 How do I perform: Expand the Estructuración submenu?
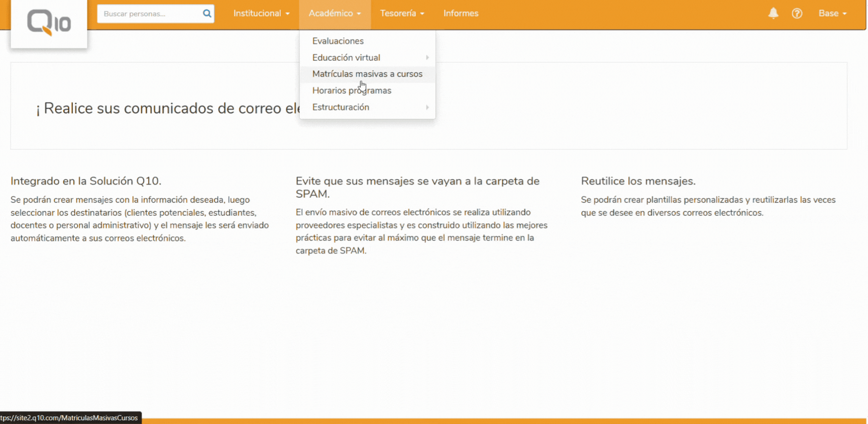tap(367, 107)
